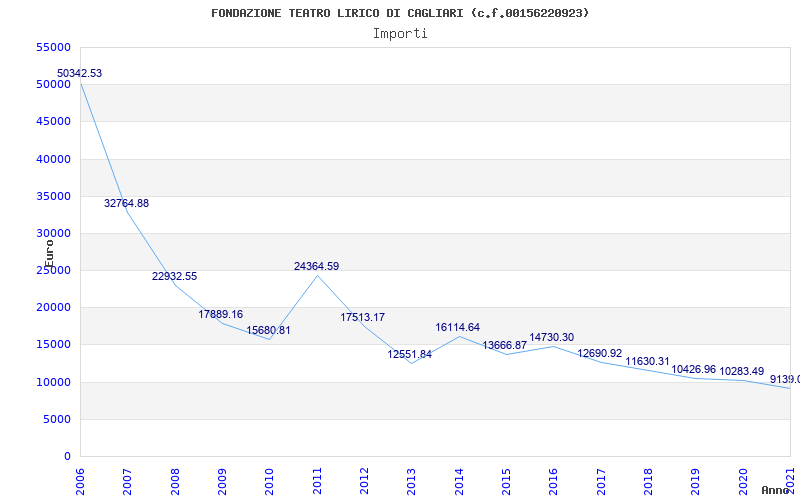Screen dimensions: 800x500
Task: Click the 40000 y-axis tick label
Action: (53, 159)
